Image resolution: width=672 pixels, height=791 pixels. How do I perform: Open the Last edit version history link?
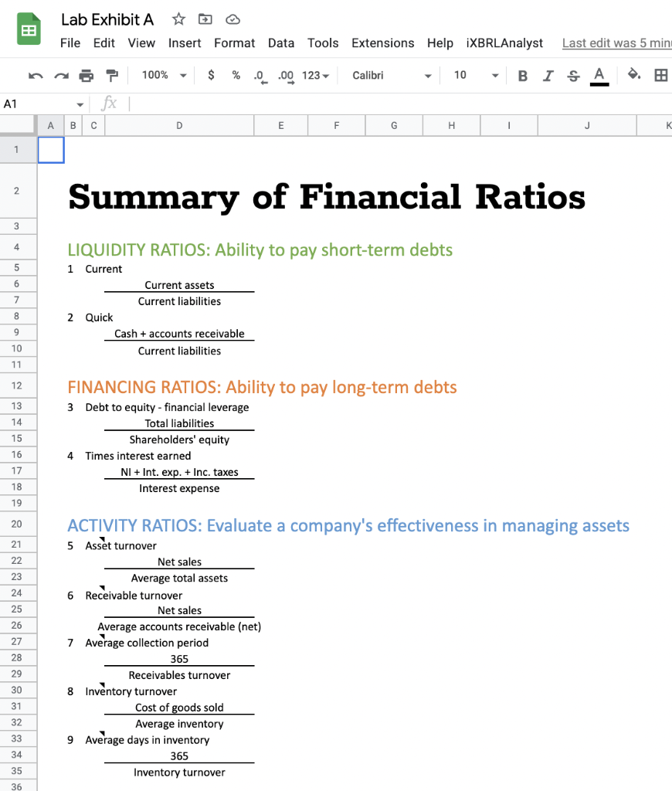pos(617,43)
